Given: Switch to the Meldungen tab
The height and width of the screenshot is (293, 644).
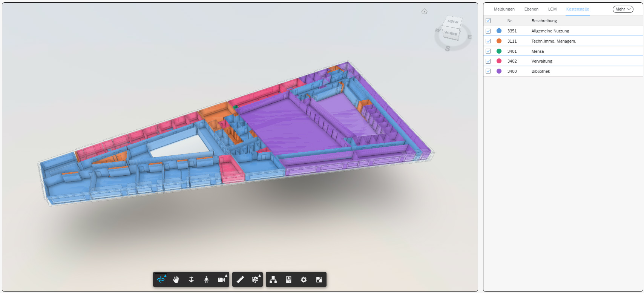Looking at the screenshot, I should (x=504, y=9).
